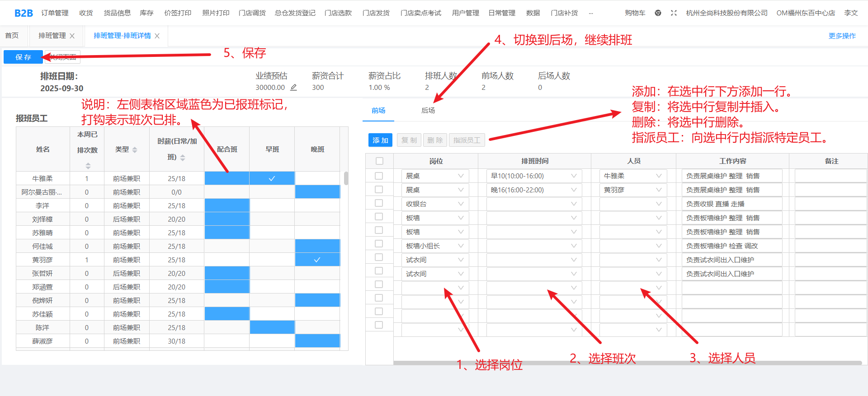The width and height of the screenshot is (868, 396).
Task: Switch to the 后场 tab
Action: pos(428,111)
